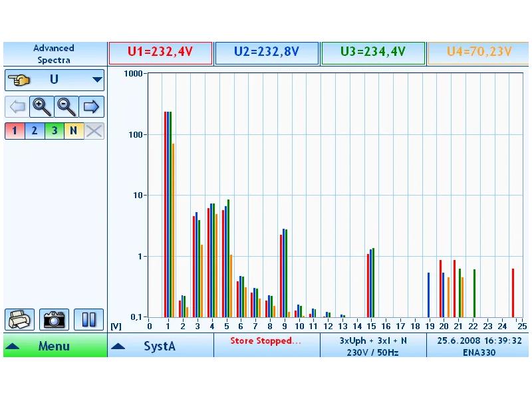Click the 1000 y-axis label

point(132,74)
